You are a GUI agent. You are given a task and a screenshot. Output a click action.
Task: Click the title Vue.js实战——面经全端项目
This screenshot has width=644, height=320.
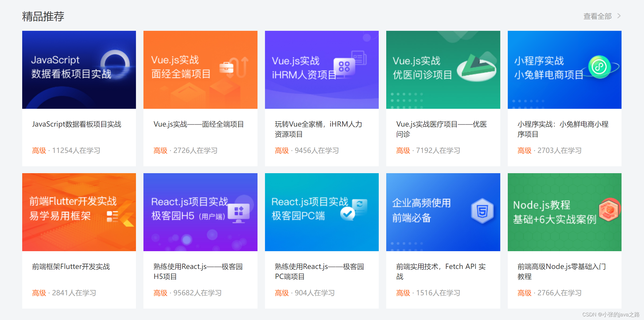(199, 124)
